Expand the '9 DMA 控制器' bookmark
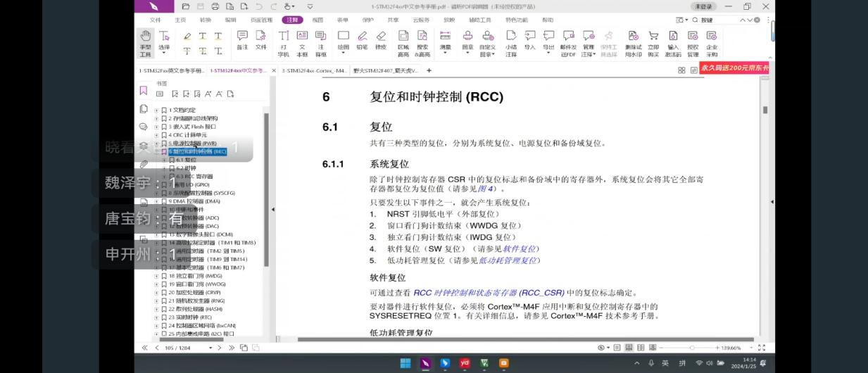Viewport: 868px width, 373px height. 156,201
